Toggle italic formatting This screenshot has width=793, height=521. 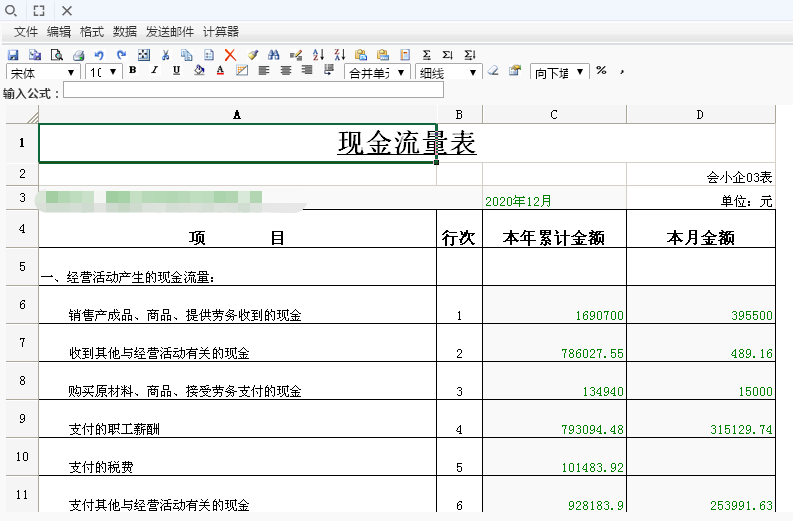click(x=154, y=71)
